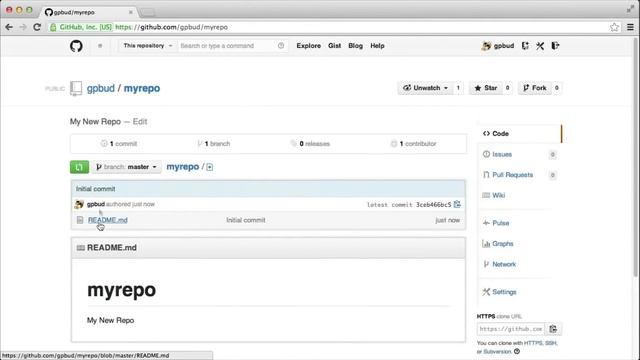Open the Code tab in sidebar
This screenshot has width=640, height=360.
[x=519, y=133]
